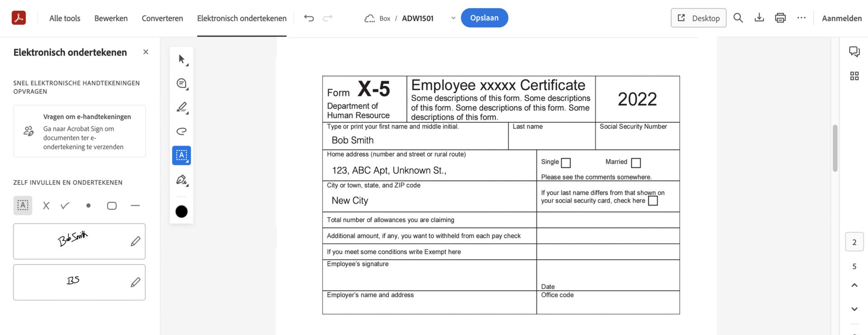
Task: Open the document in Desktop app
Action: tap(698, 18)
